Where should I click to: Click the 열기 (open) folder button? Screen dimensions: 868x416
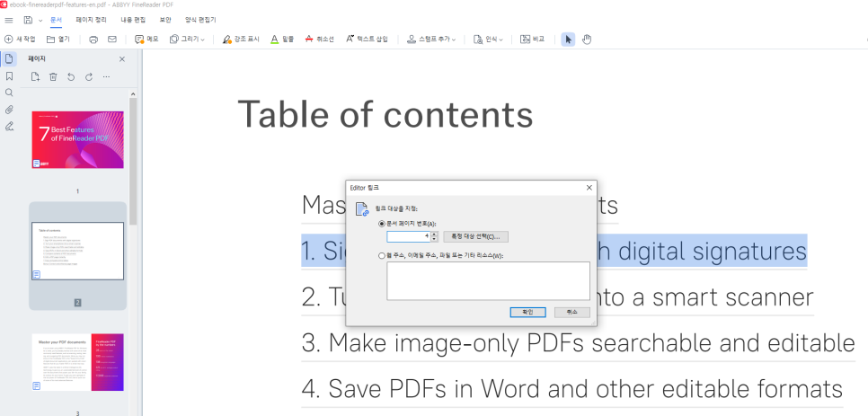(x=58, y=40)
